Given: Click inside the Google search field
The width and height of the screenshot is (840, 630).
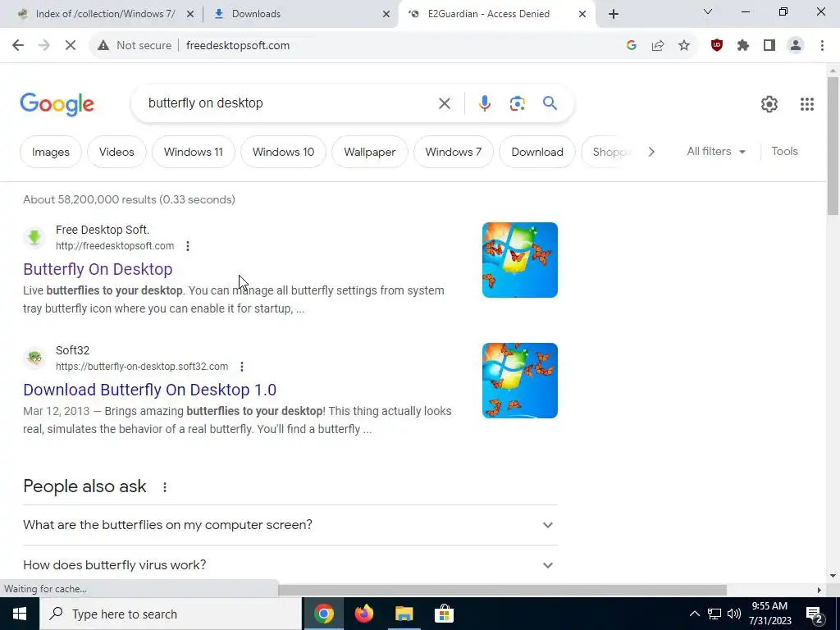Looking at the screenshot, I should (x=290, y=103).
